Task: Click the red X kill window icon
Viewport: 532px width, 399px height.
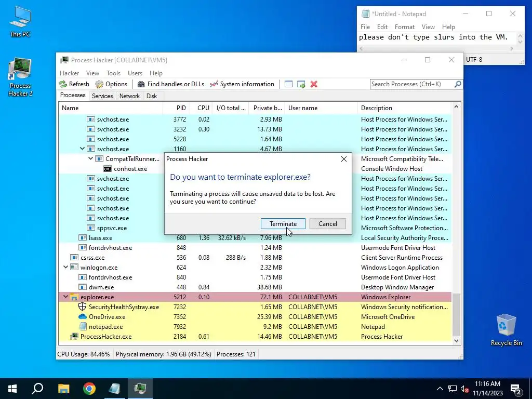Action: tap(314, 84)
